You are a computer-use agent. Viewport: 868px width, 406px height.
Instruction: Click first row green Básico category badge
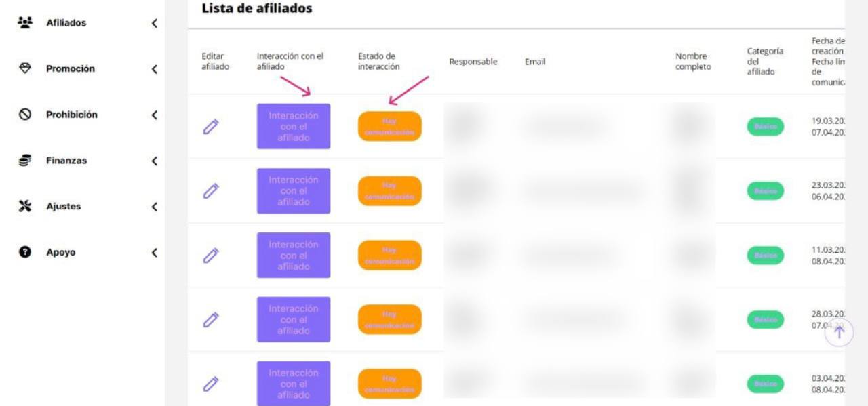point(766,127)
